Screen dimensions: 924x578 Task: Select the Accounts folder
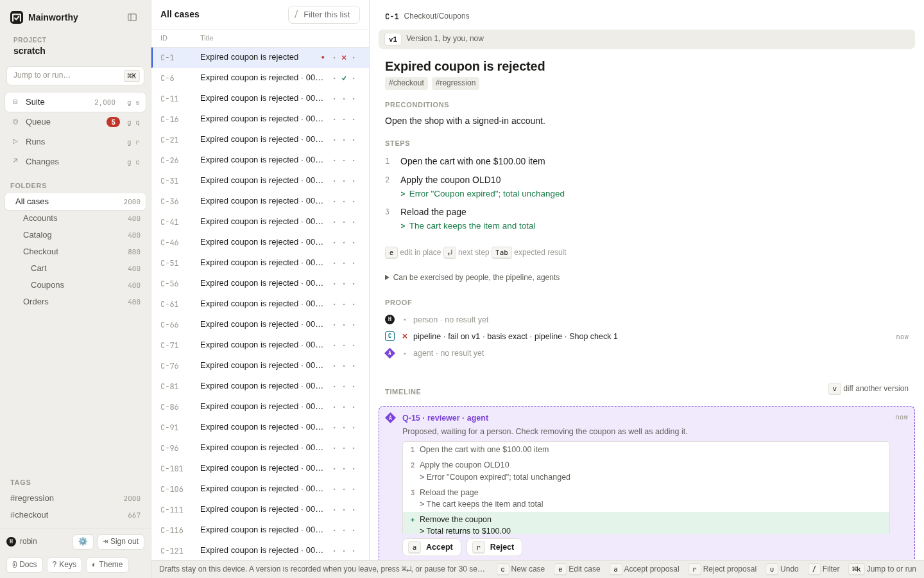(x=76, y=218)
